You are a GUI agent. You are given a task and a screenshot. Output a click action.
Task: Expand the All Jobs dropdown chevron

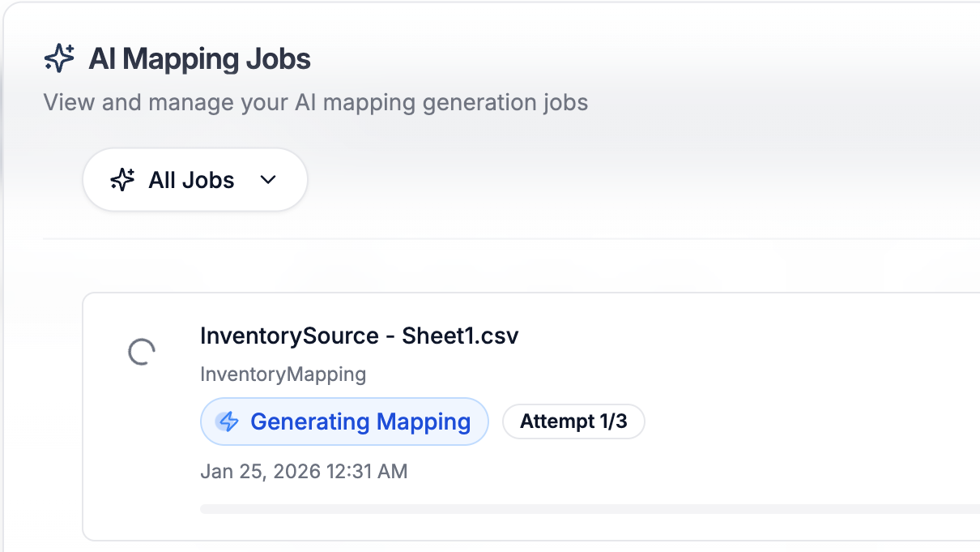pos(268,180)
